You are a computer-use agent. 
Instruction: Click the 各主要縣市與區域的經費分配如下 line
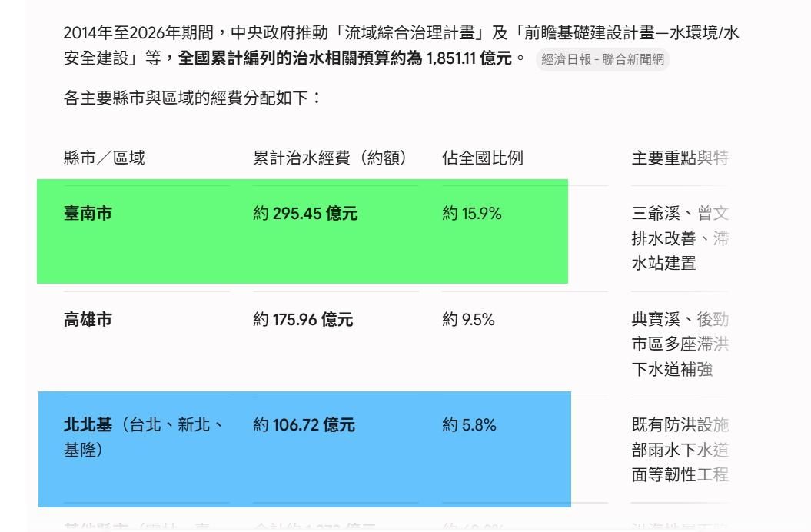pyautogui.click(x=192, y=98)
